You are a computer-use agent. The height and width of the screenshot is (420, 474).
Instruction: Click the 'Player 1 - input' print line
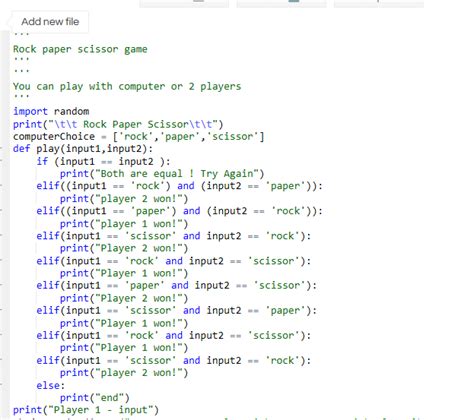(x=86, y=410)
